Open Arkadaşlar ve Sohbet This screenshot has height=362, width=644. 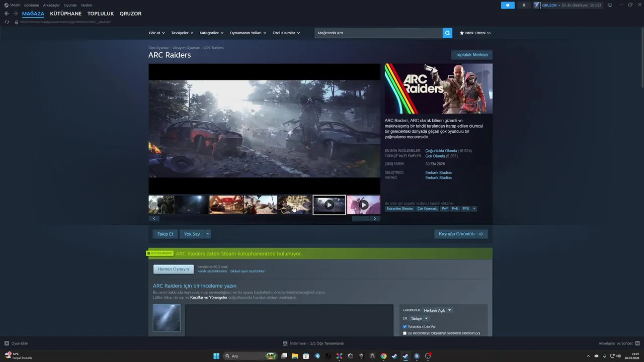click(x=618, y=343)
